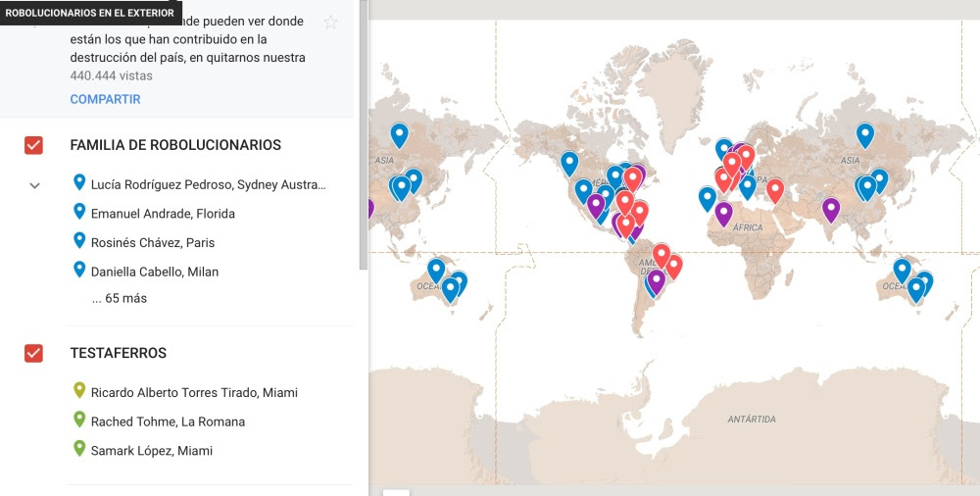This screenshot has height=496, width=980.
Task: Click the COMPARTIR share link
Action: click(x=105, y=99)
